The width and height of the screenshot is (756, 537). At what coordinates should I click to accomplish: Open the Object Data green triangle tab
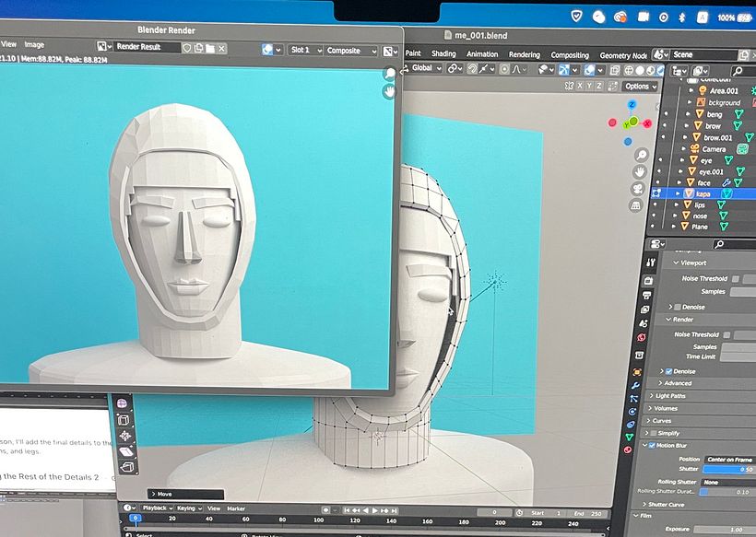[x=629, y=437]
